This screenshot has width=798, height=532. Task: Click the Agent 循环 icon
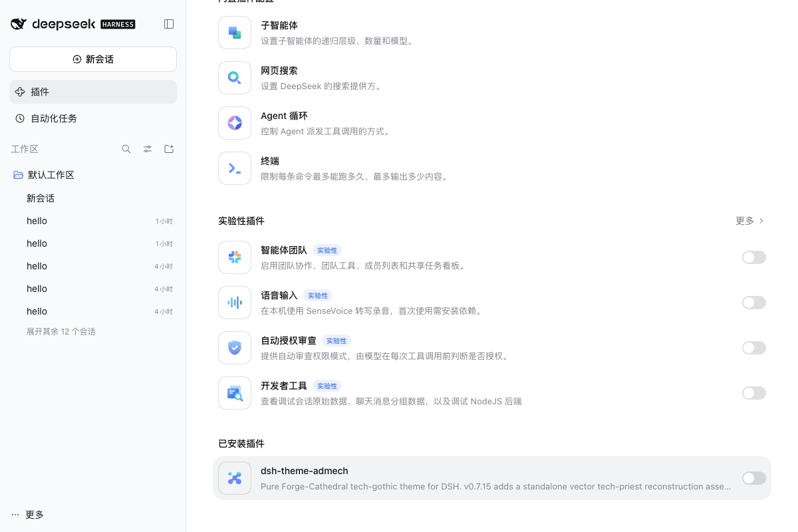point(235,123)
